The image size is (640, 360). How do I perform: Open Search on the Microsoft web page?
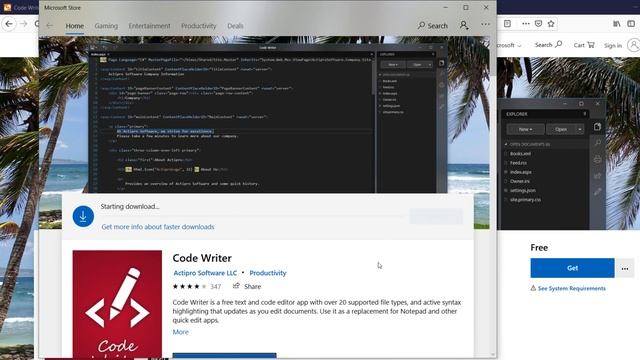click(548, 44)
